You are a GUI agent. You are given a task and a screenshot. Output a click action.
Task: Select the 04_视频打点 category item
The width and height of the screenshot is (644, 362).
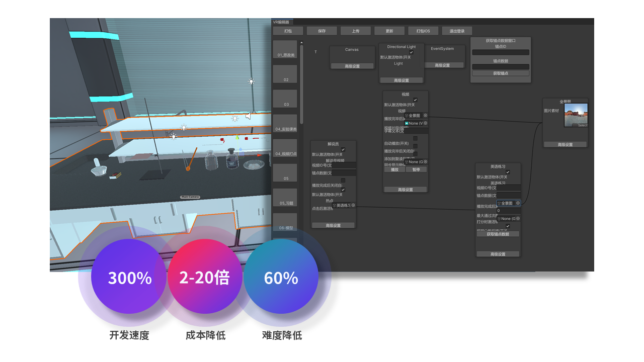(x=285, y=148)
